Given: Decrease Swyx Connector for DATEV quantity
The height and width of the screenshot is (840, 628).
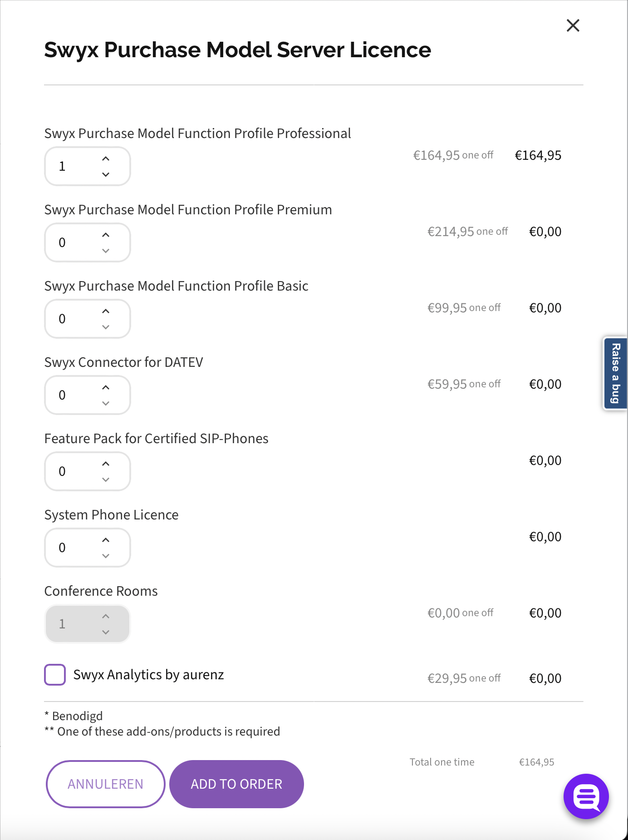Looking at the screenshot, I should click(x=106, y=404).
